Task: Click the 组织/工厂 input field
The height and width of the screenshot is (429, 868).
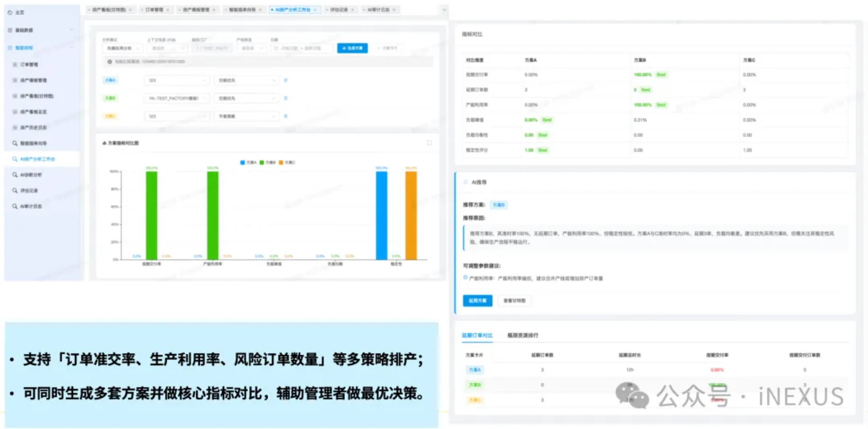Action: pyautogui.click(x=212, y=48)
